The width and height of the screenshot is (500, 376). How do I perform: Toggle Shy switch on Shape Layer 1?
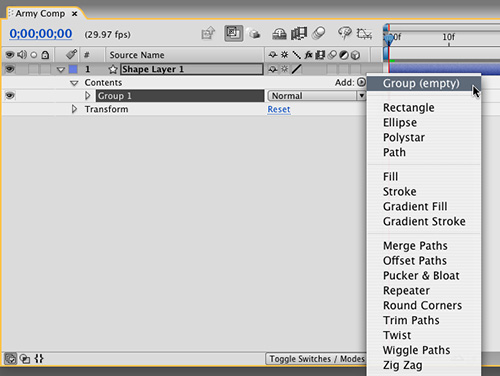point(273,69)
